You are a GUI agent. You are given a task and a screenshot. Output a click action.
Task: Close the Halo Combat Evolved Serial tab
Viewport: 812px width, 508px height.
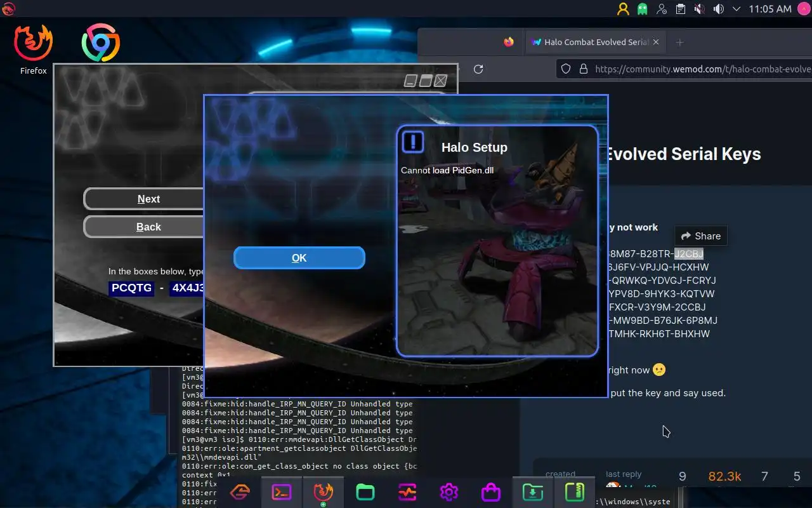[x=656, y=42]
